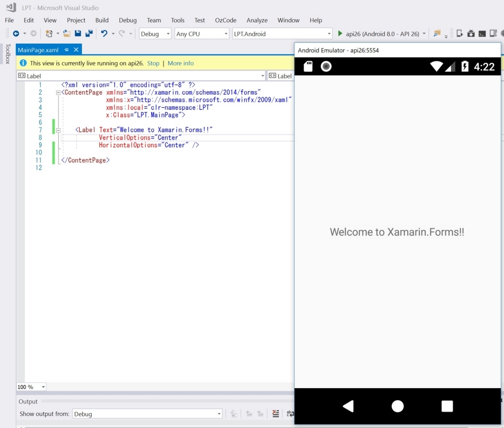
Task: Open the Navigate Backward history dropdown arrow
Action: [x=25, y=33]
